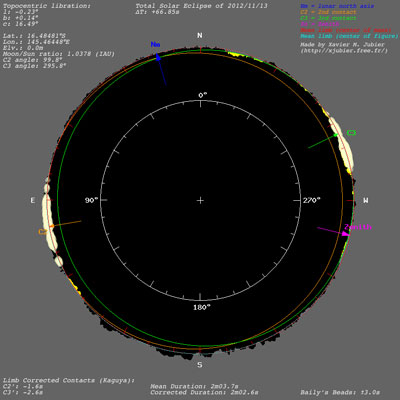Image resolution: width=400 pixels, height=400 pixels.
Task: Click the center crosshair of the diagram
Action: point(200,200)
